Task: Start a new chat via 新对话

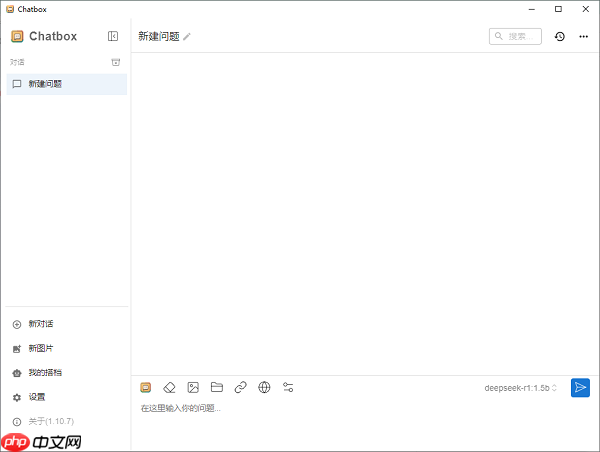Action: click(41, 324)
